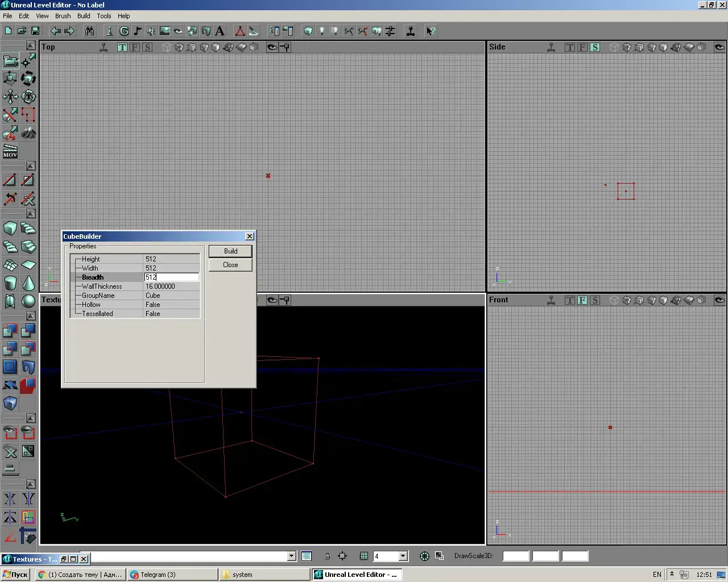Image resolution: width=728 pixels, height=582 pixels.
Task: Collapse the camera tools group arrow
Action: point(31,45)
